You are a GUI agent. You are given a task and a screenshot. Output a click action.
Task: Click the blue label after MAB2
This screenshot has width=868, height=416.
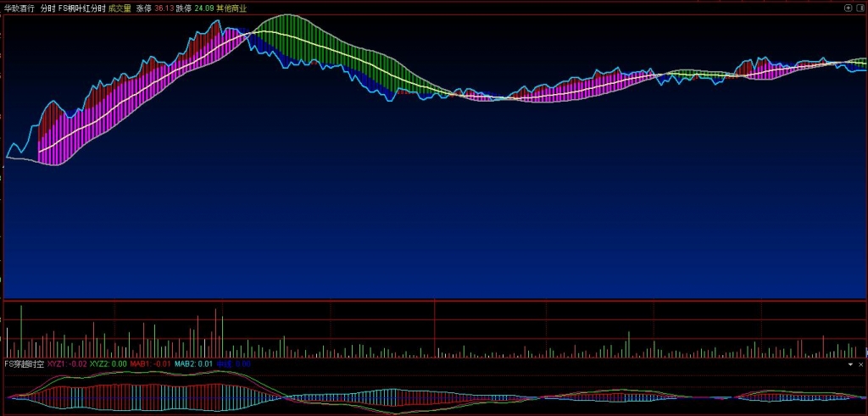pyautogui.click(x=233, y=363)
